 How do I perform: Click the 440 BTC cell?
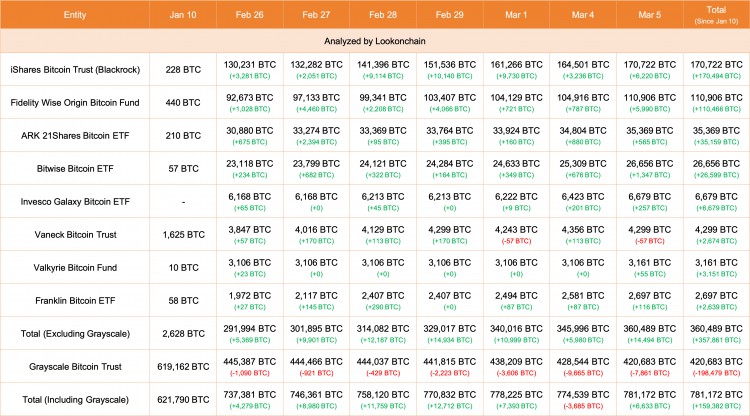[x=183, y=102]
